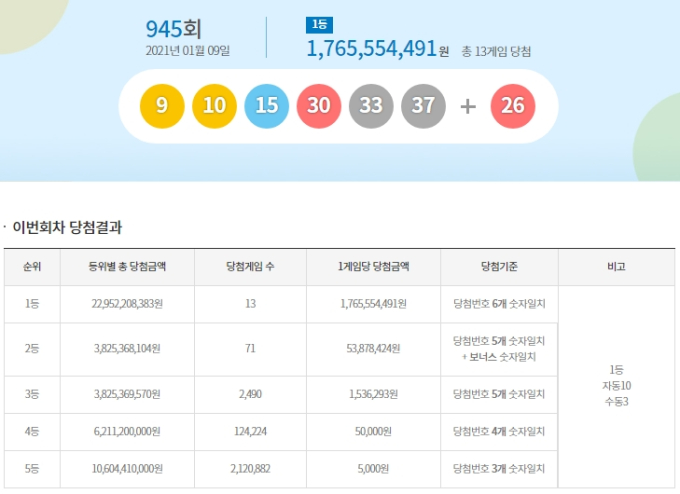Click the 당첨기준 column header
This screenshot has width=680, height=494.
coord(499,266)
